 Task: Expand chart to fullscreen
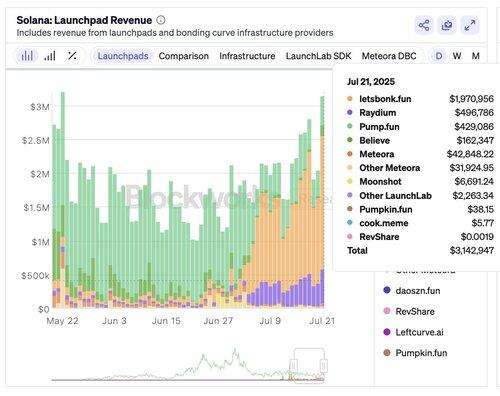[x=470, y=25]
